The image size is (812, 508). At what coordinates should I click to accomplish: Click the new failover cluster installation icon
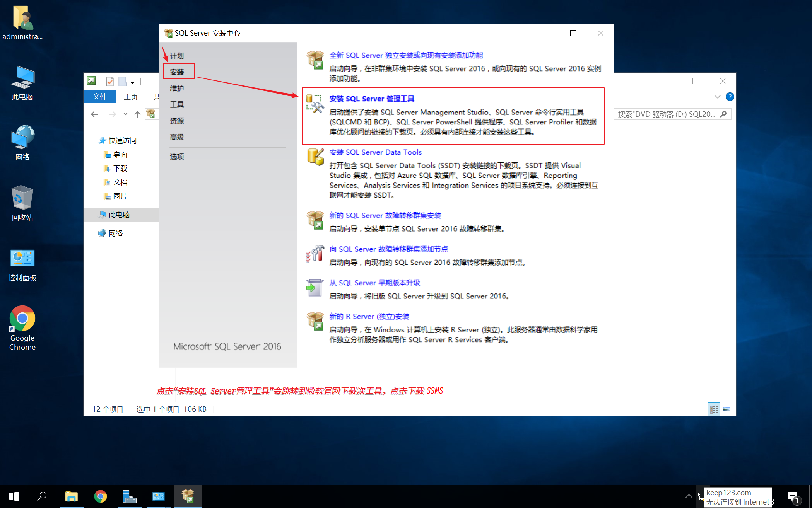pyautogui.click(x=315, y=220)
